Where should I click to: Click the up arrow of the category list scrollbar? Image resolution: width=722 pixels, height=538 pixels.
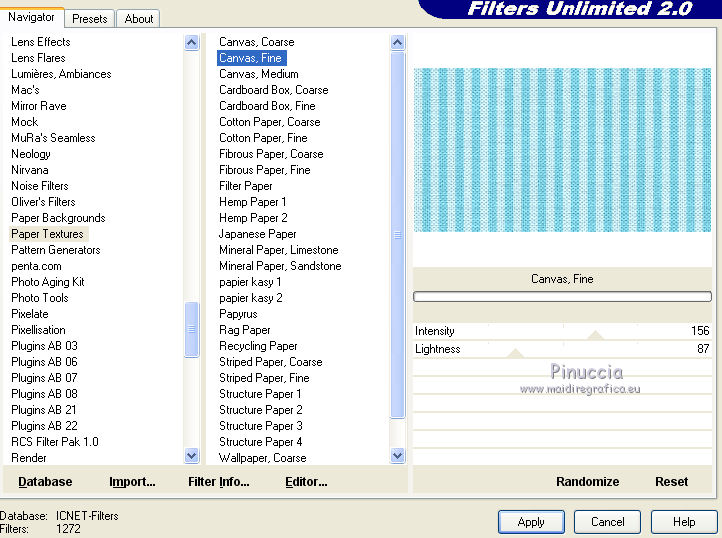pos(192,43)
